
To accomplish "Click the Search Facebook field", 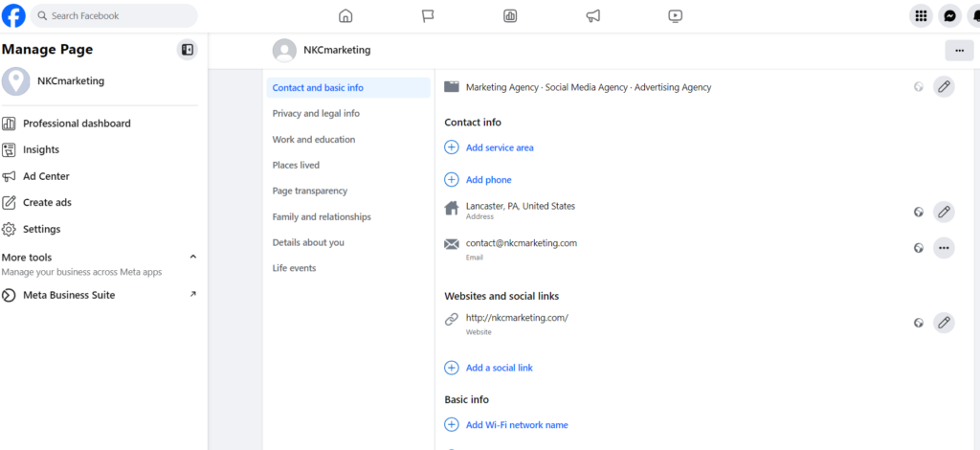I will [114, 15].
